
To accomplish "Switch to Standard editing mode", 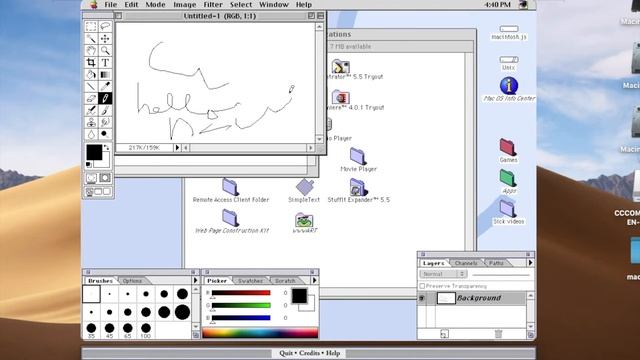I will tap(91, 178).
